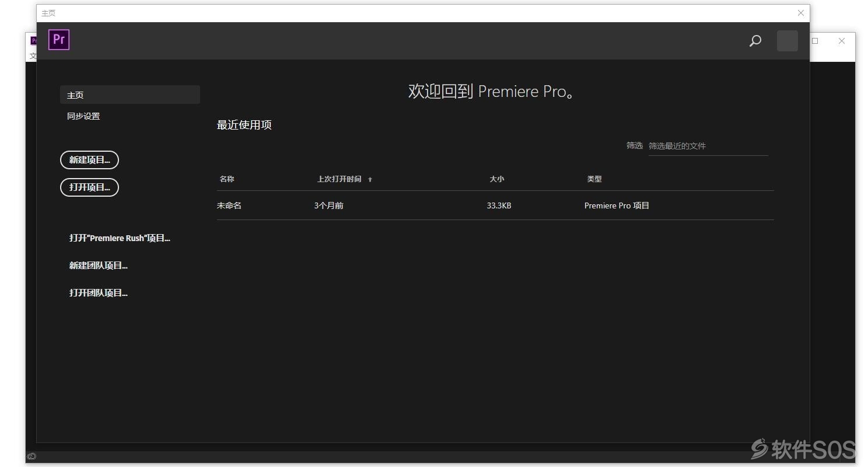Click the Premiere Pro 项目 type cell
Image resolution: width=868 pixels, height=467 pixels.
[617, 205]
